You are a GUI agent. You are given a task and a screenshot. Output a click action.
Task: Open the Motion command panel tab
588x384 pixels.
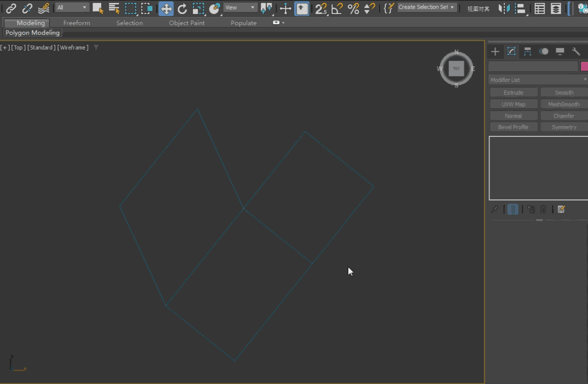pyautogui.click(x=544, y=51)
